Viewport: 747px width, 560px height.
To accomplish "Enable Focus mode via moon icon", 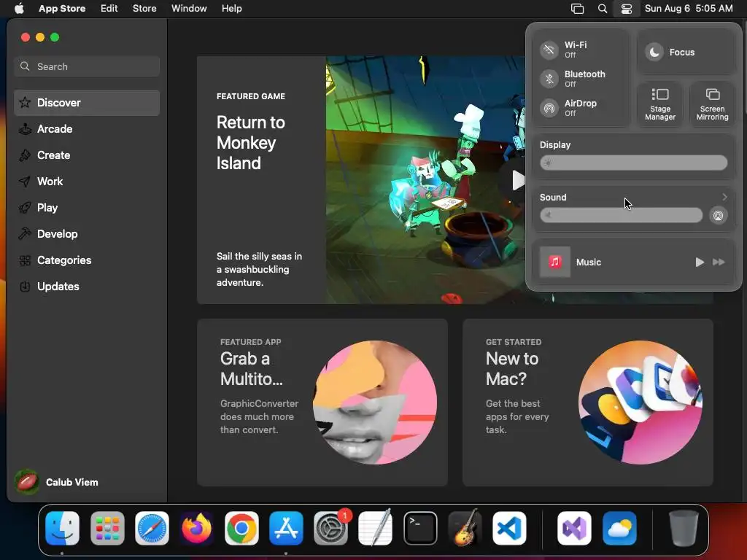I will pos(654,52).
